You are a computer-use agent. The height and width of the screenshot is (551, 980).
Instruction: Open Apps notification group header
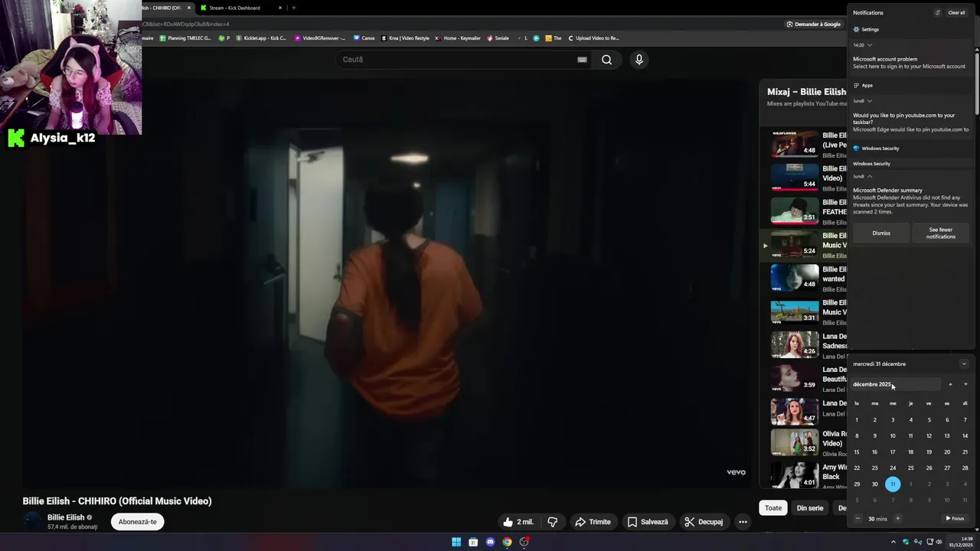pos(863,86)
